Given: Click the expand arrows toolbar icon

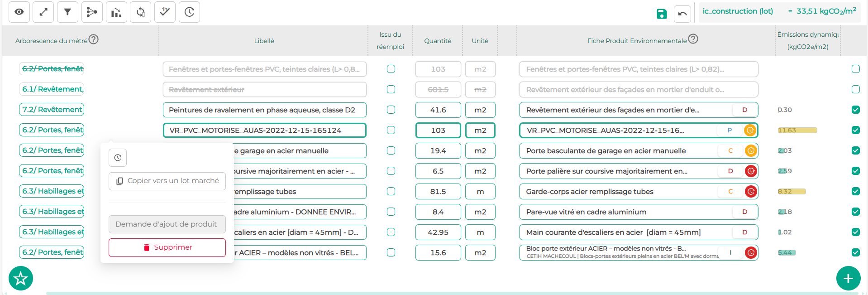Looking at the screenshot, I should [x=43, y=12].
